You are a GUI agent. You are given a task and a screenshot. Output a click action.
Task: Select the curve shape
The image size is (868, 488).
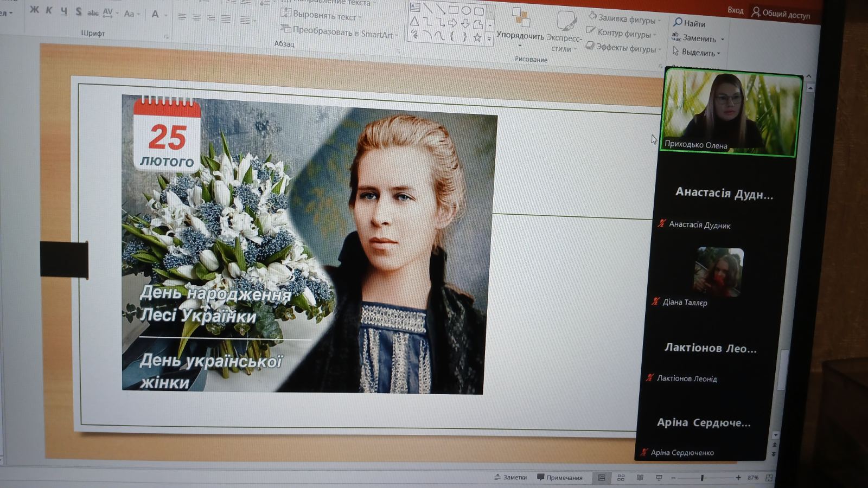pyautogui.click(x=439, y=35)
